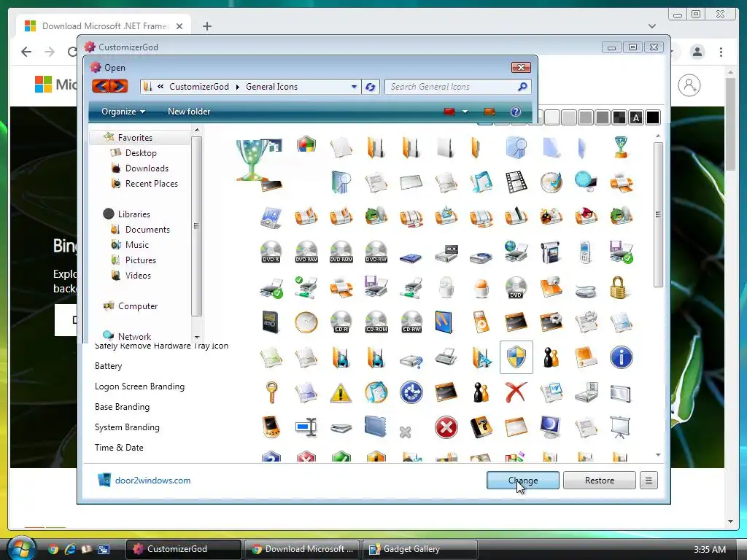This screenshot has width=747, height=560.
Task: Select the DVD-RAM disc icon
Action: tap(306, 252)
